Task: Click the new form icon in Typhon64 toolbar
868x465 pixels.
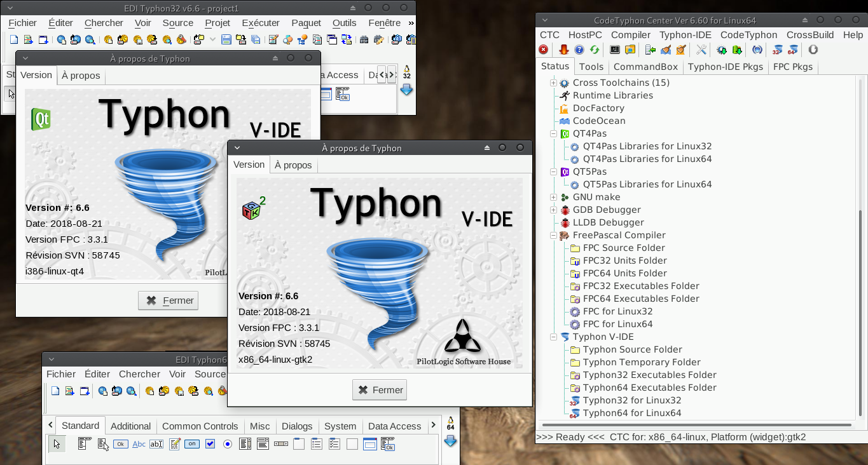Action: tap(85, 391)
